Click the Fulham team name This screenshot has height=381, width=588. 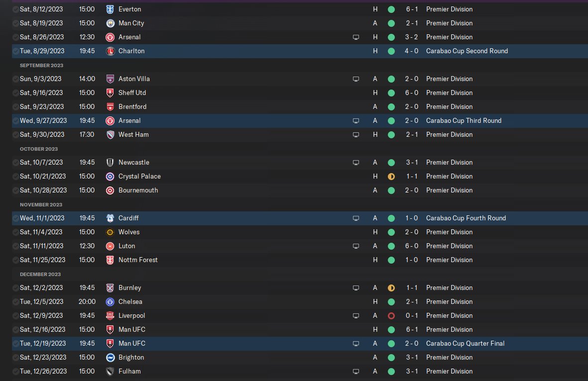point(129,372)
